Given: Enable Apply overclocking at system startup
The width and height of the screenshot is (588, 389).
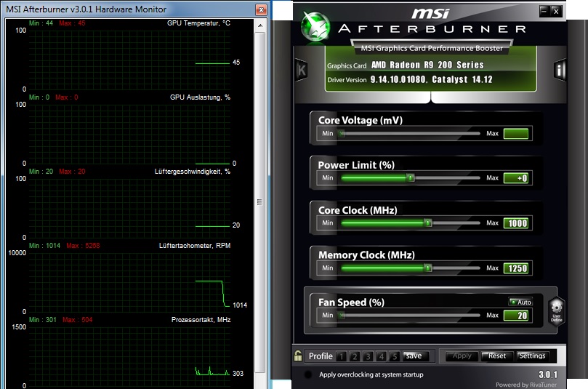Looking at the screenshot, I should point(308,374).
